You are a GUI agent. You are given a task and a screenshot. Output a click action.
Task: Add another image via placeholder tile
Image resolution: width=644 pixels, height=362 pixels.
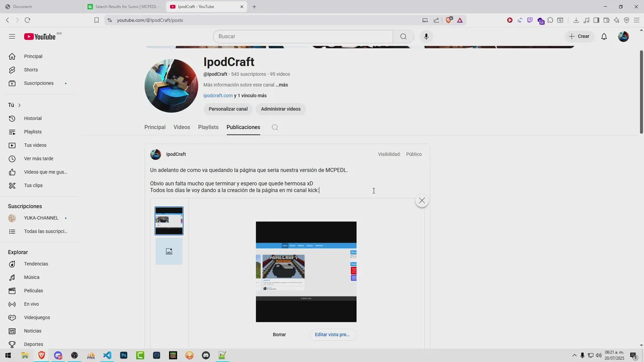[x=169, y=251]
